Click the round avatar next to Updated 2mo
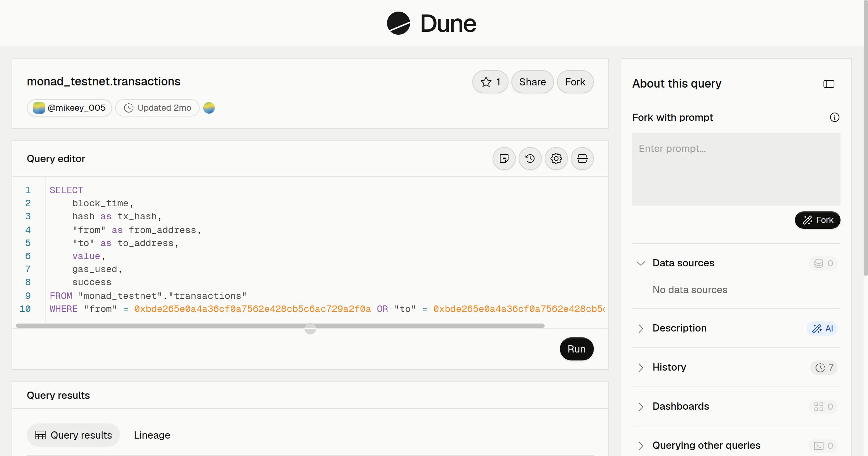The image size is (868, 456). pyautogui.click(x=209, y=108)
